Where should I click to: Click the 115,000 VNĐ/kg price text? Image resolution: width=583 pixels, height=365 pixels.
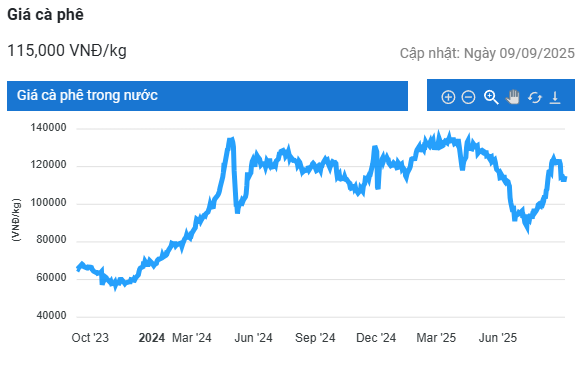point(67,51)
